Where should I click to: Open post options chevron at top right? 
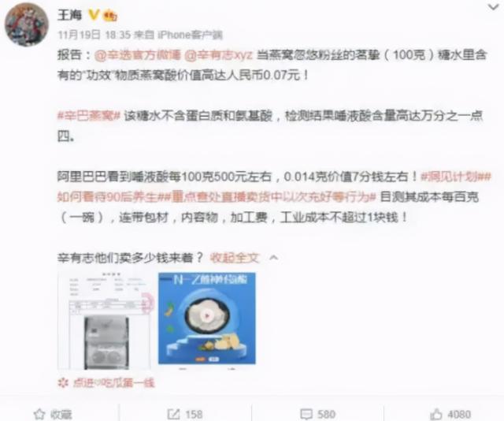tap(493, 7)
